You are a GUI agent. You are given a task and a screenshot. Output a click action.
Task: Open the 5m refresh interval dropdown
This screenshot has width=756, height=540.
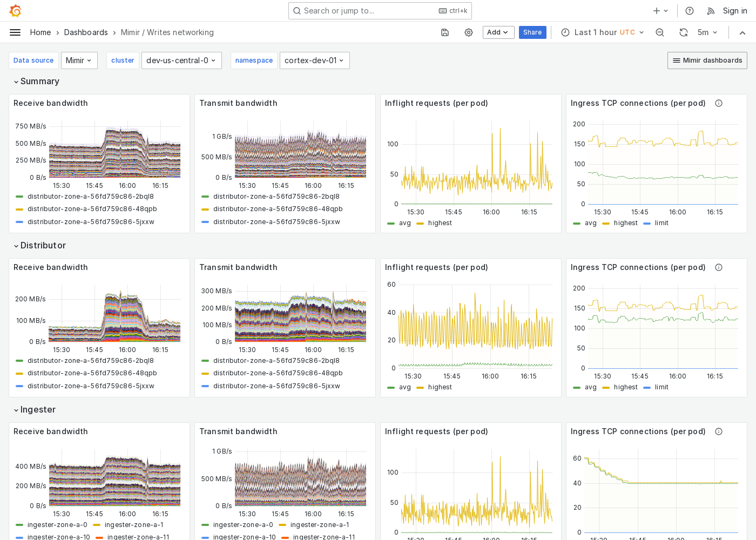coord(707,32)
